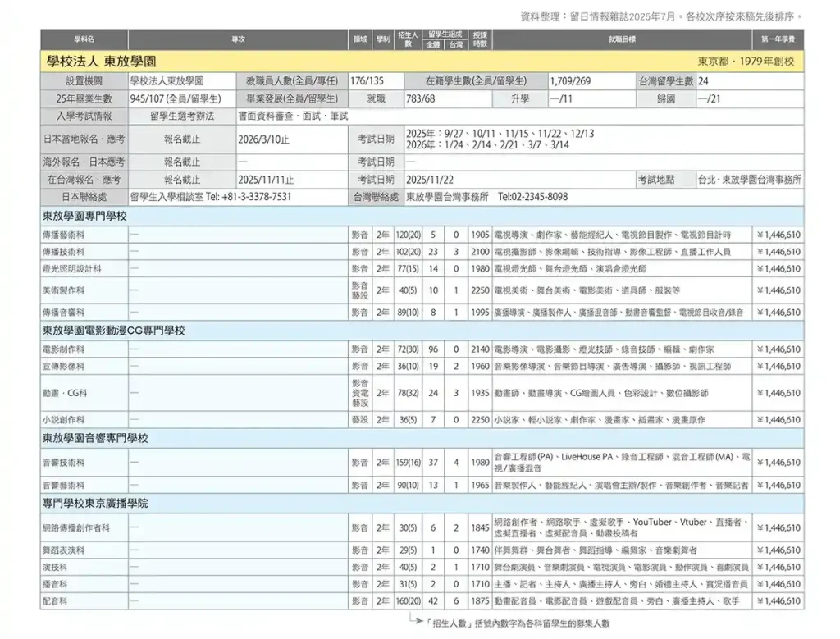
Task: Select the 資料整理：留日情報雜誌2025年7月 source note
Action: (x=598, y=17)
